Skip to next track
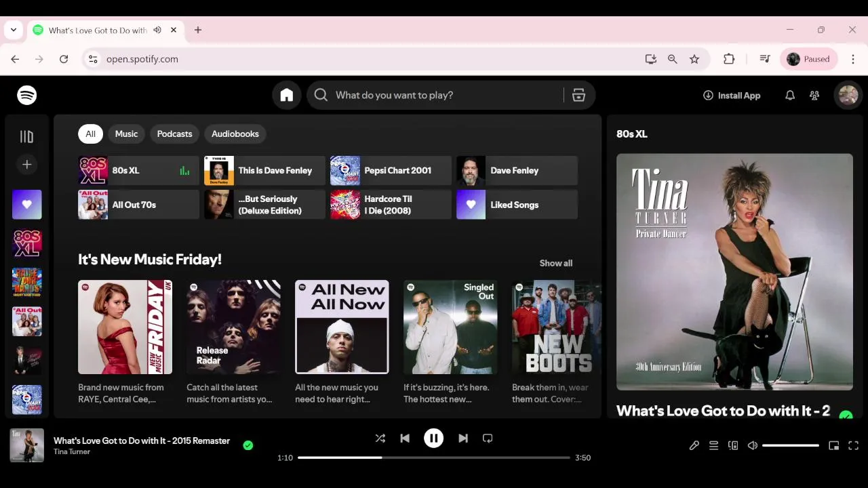Image resolution: width=868 pixels, height=488 pixels. click(x=463, y=439)
